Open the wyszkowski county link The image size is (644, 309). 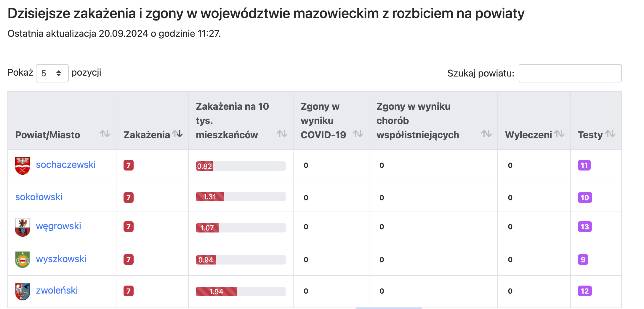point(61,259)
